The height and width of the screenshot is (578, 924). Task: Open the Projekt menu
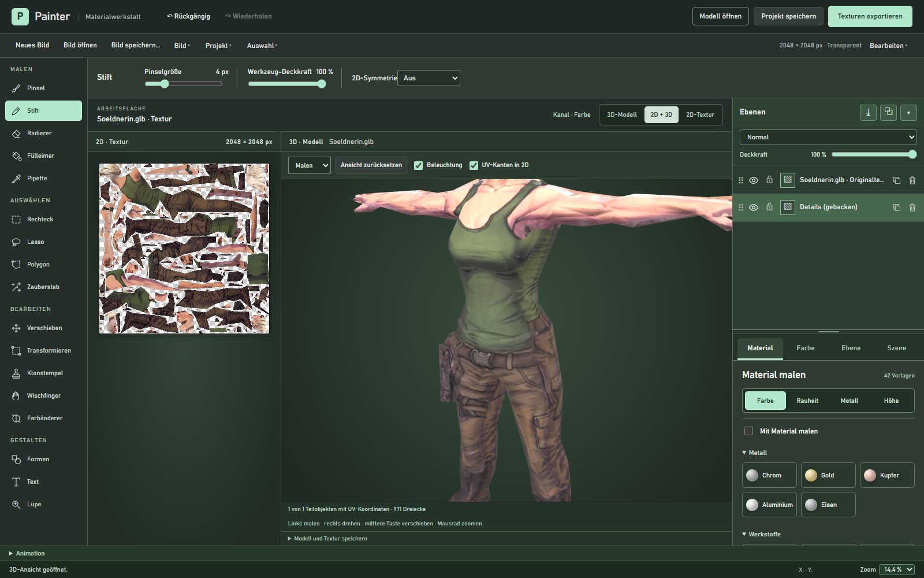(218, 46)
